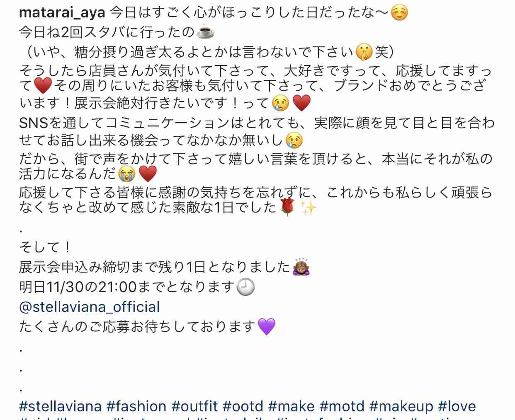Follow the #make hashtag link
Screen dimensions: 515x420
tap(292, 406)
